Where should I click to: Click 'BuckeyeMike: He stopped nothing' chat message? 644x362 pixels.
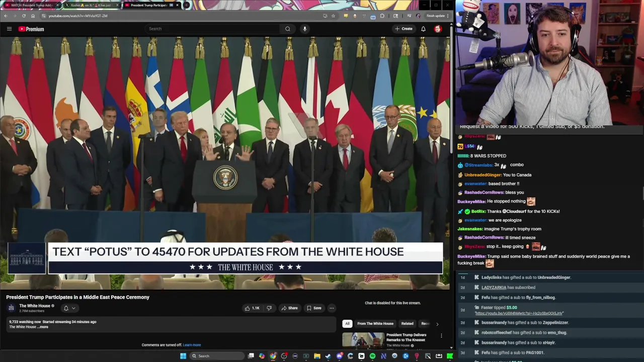point(496,201)
